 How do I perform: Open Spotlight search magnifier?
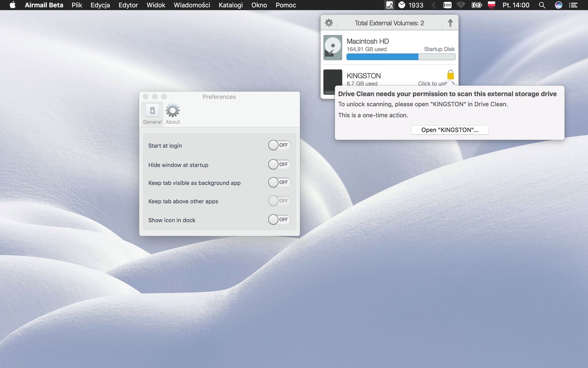(x=542, y=5)
